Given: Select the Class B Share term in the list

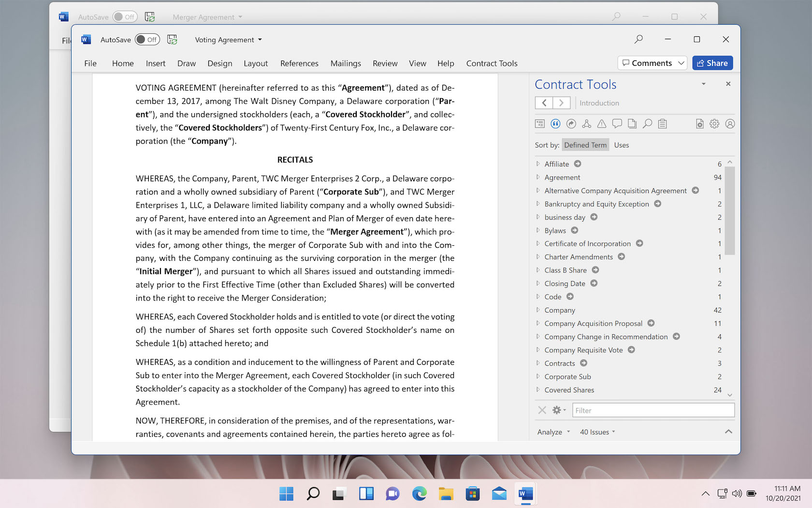Looking at the screenshot, I should tap(565, 270).
